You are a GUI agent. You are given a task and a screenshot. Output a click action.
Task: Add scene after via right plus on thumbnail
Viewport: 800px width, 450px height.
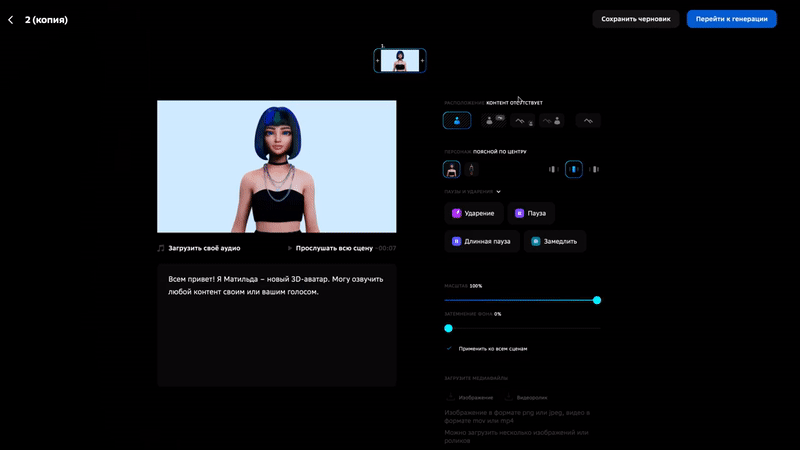click(x=422, y=61)
